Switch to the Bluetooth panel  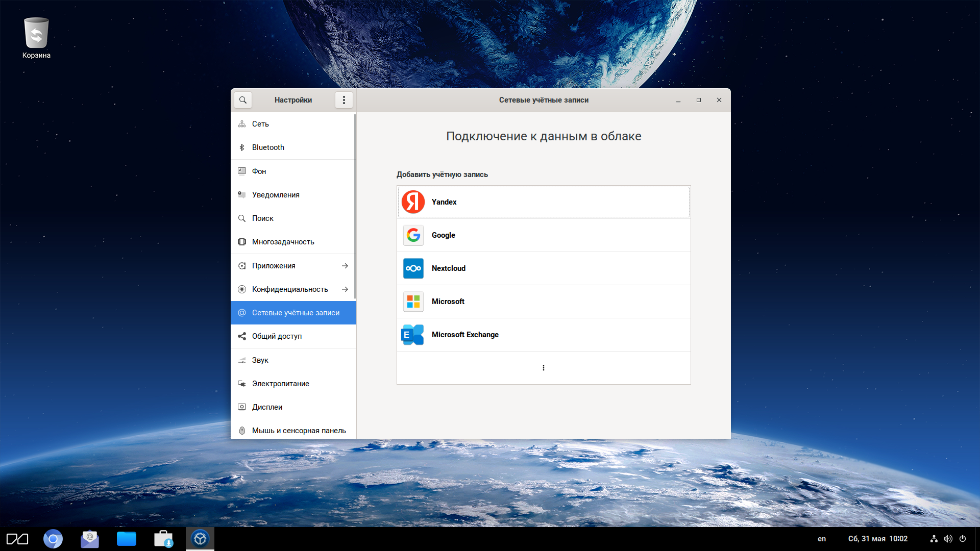coord(268,147)
